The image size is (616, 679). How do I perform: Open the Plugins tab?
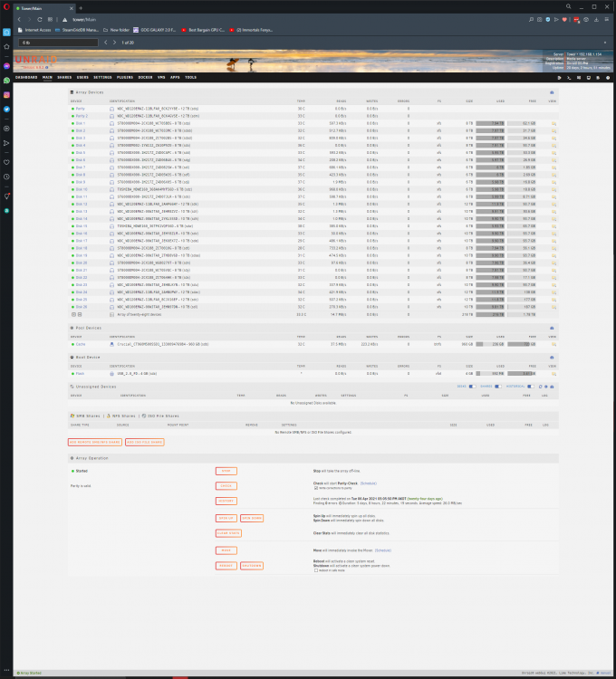click(125, 78)
